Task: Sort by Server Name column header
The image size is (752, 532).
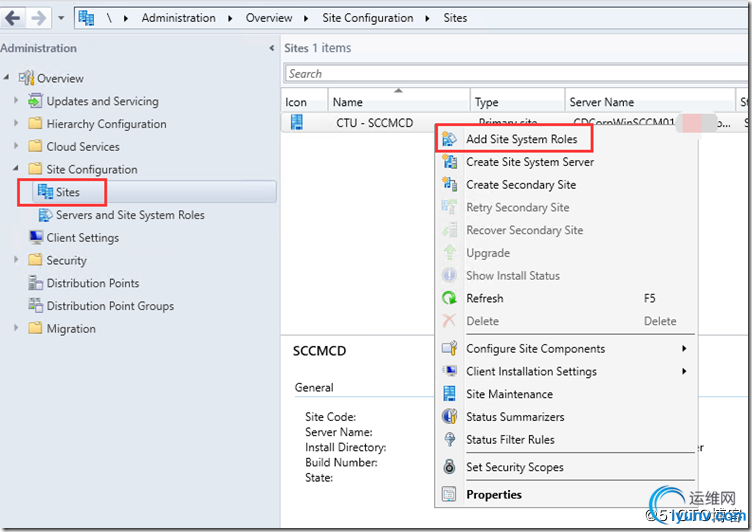Action: 650,101
